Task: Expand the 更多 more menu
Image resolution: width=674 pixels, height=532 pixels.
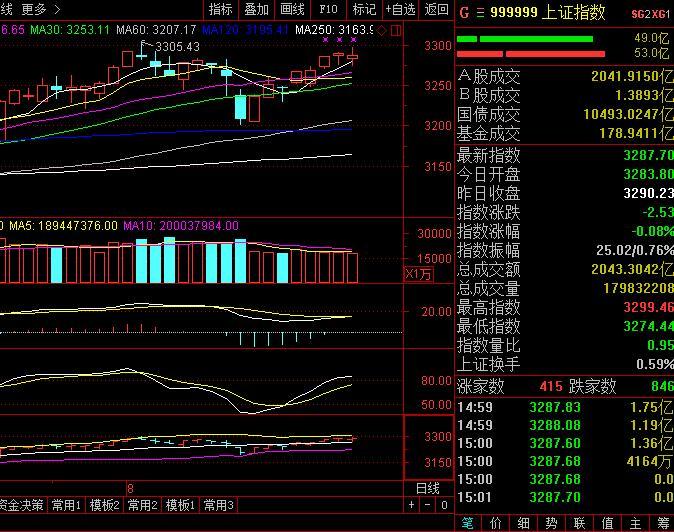Action: [x=34, y=10]
